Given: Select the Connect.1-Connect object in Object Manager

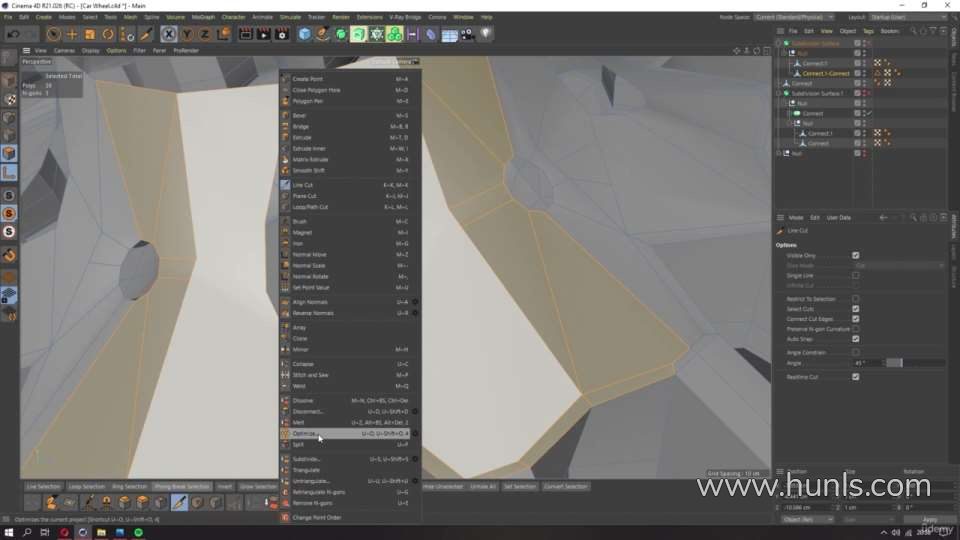Looking at the screenshot, I should point(826,73).
